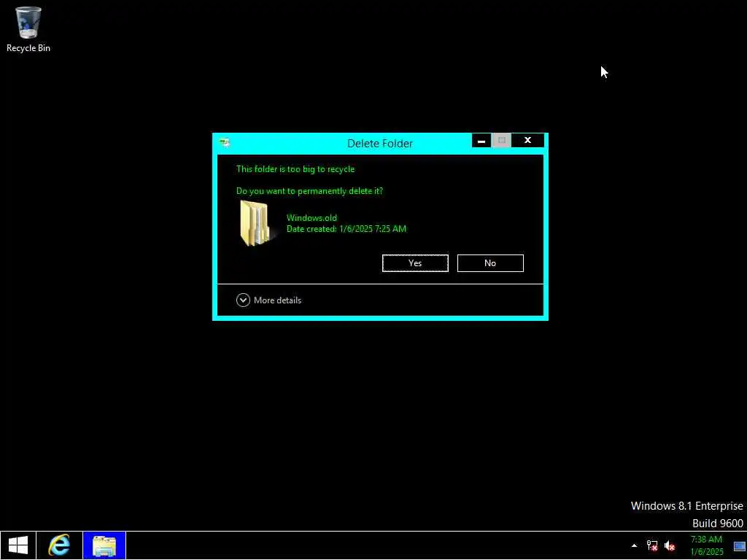
Task: Click the network status tray icon
Action: 651,545
